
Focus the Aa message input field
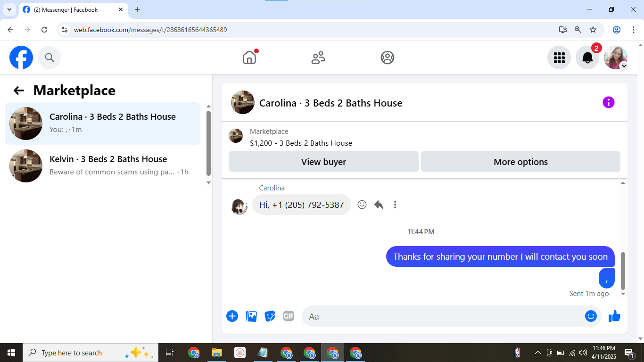pos(443,316)
